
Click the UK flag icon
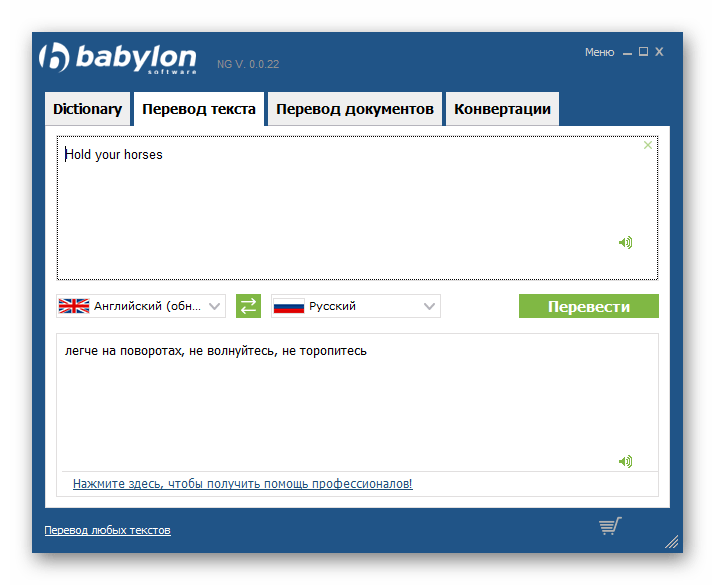coord(74,306)
